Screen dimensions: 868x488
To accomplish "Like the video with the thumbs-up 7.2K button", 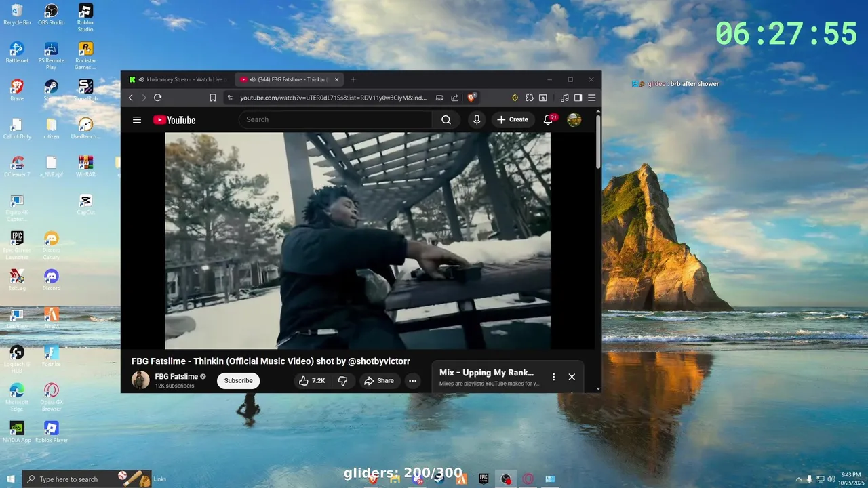I will [312, 381].
